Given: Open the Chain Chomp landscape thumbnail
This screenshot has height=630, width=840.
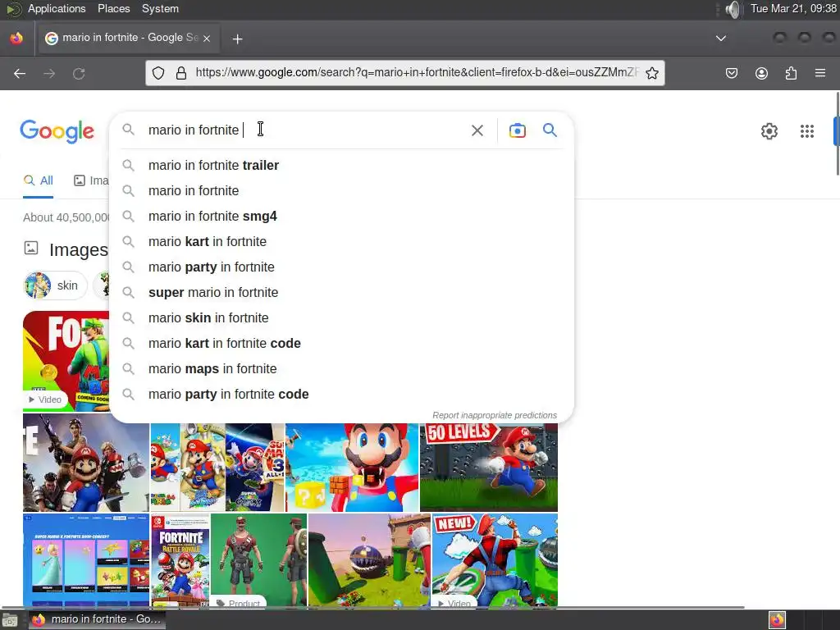Looking at the screenshot, I should tap(369, 559).
